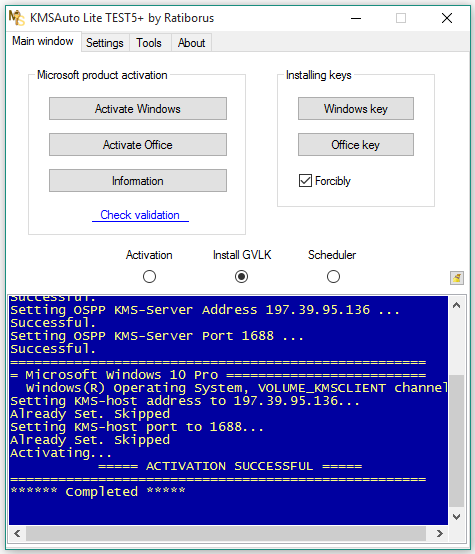Click the KMSAuto app icon in title bar
Screen dimensions: 475x554
point(16,18)
